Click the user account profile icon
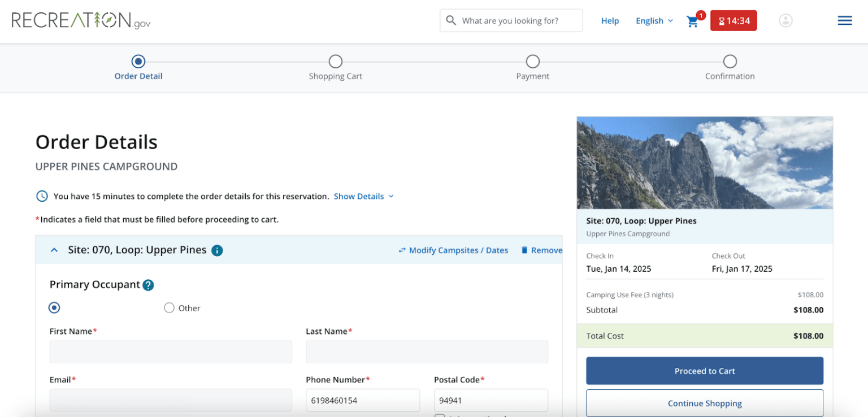The width and height of the screenshot is (868, 417). click(785, 21)
